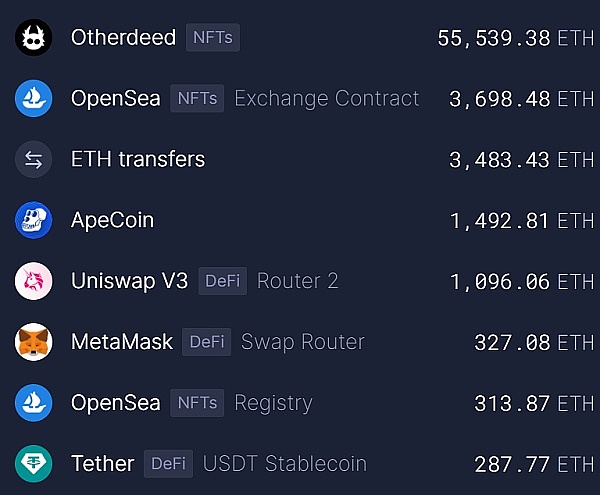The height and width of the screenshot is (495, 600).
Task: Select the Tether diamond logo icon
Action: point(34,464)
